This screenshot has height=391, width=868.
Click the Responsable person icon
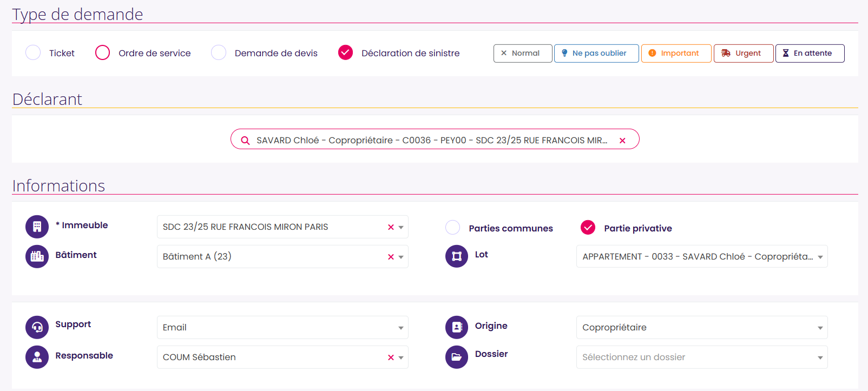pos(37,357)
